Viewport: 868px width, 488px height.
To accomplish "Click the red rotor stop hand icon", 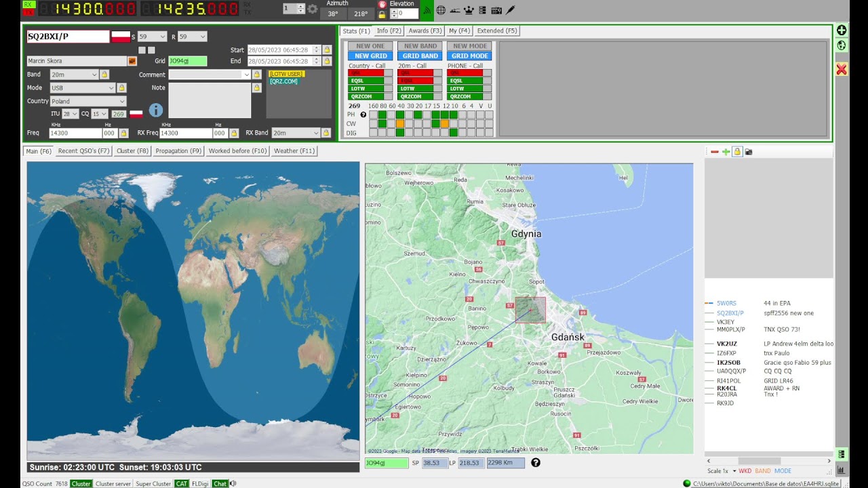I will click(382, 3).
